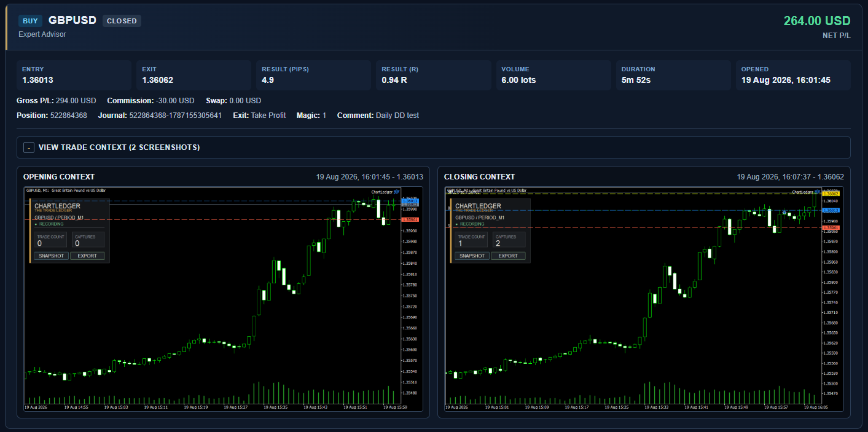868x432 pixels.
Task: Click Opening Context timestamp 16:01:45 - 1.36013
Action: click(x=370, y=177)
